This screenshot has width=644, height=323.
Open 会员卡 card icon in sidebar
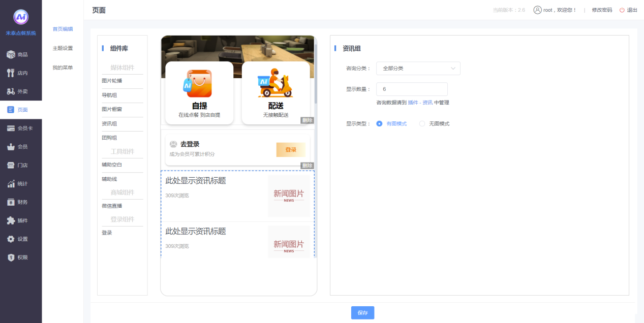click(11, 128)
